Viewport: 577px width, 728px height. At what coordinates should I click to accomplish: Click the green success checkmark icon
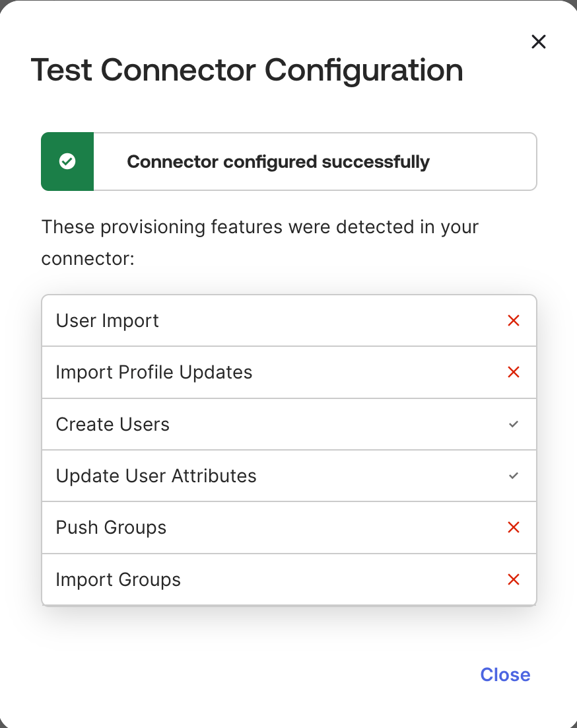pyautogui.click(x=67, y=162)
